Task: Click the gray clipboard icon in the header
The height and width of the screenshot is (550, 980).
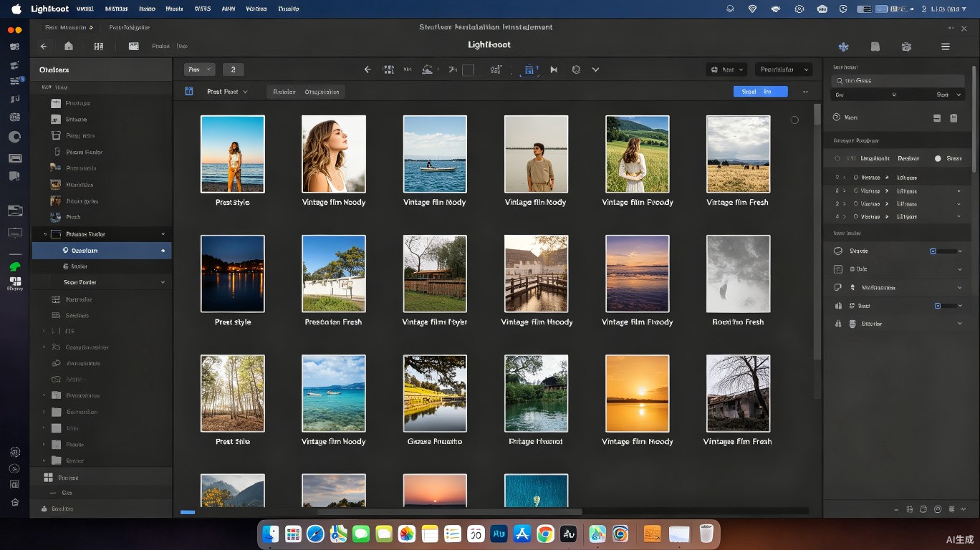Action: pyautogui.click(x=875, y=47)
